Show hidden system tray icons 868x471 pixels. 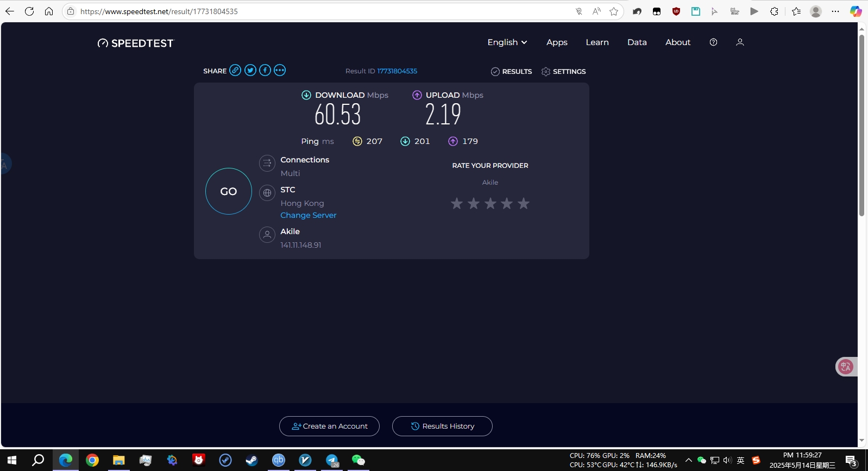(688, 460)
